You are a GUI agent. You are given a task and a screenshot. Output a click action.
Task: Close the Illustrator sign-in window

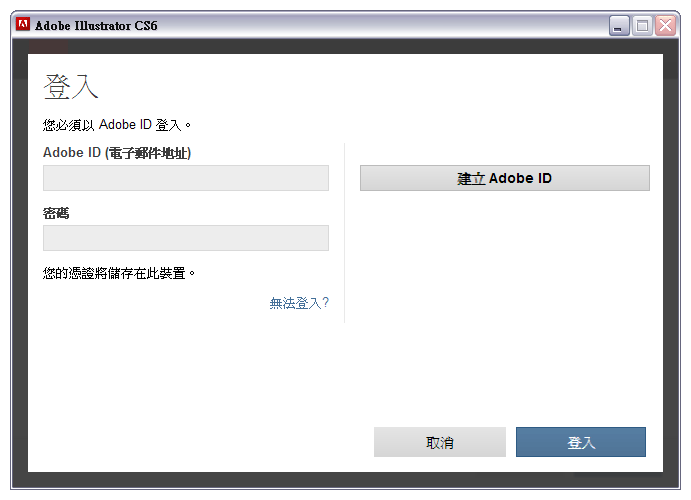coord(665,26)
